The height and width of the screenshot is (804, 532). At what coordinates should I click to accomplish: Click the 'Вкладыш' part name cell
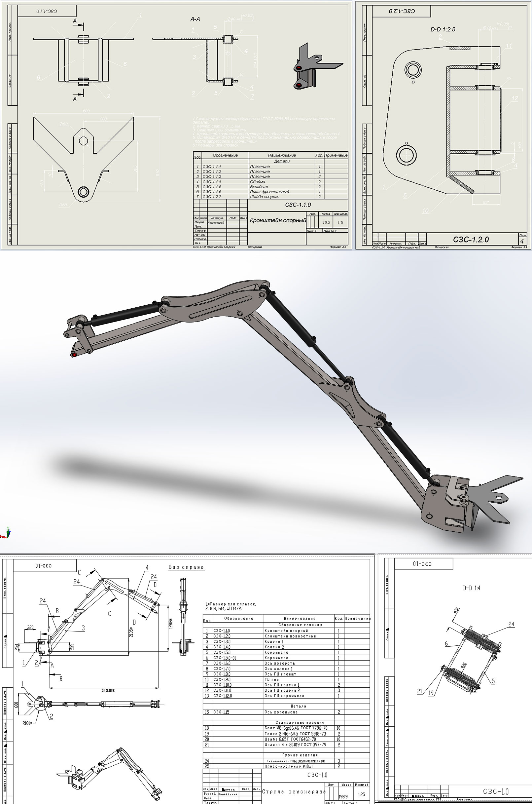[282, 187]
